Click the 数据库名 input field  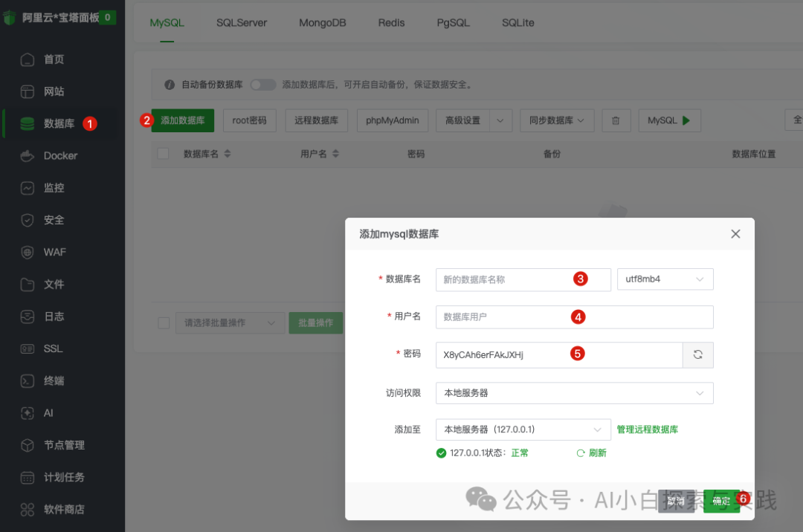coord(523,280)
